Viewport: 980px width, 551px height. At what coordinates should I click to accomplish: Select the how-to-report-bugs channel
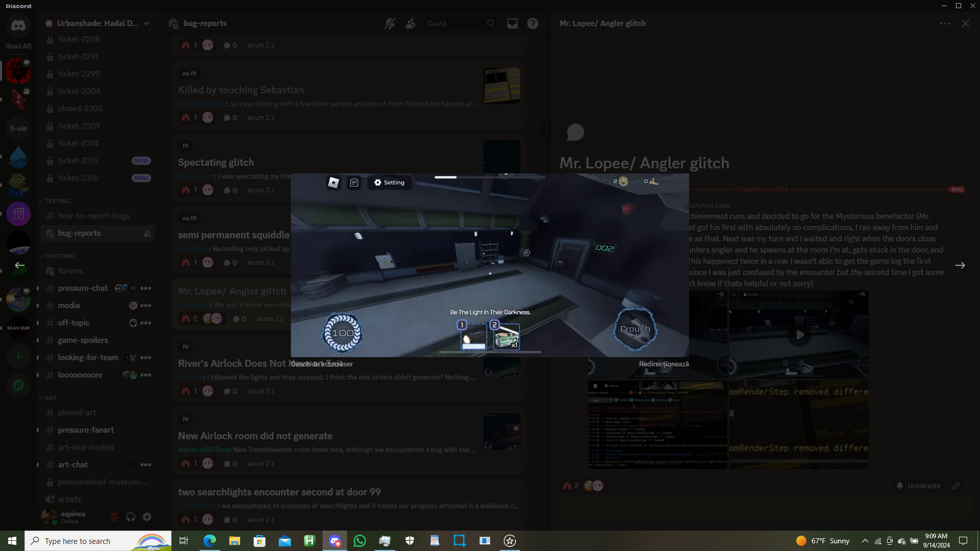pos(93,216)
